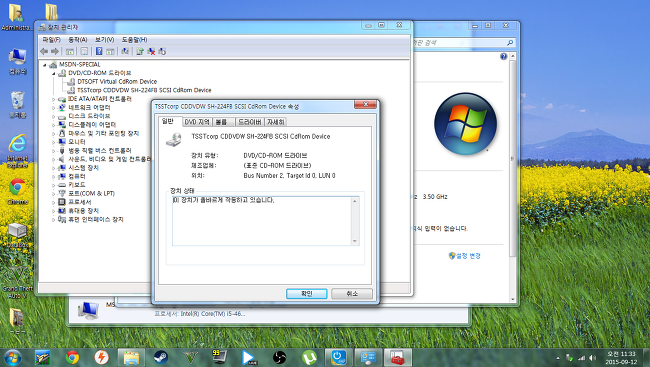Viewport: 650px width, 367px height.
Task: Select TSSTcorp CDDVDW SH-224FB device in tree
Action: tap(144, 90)
